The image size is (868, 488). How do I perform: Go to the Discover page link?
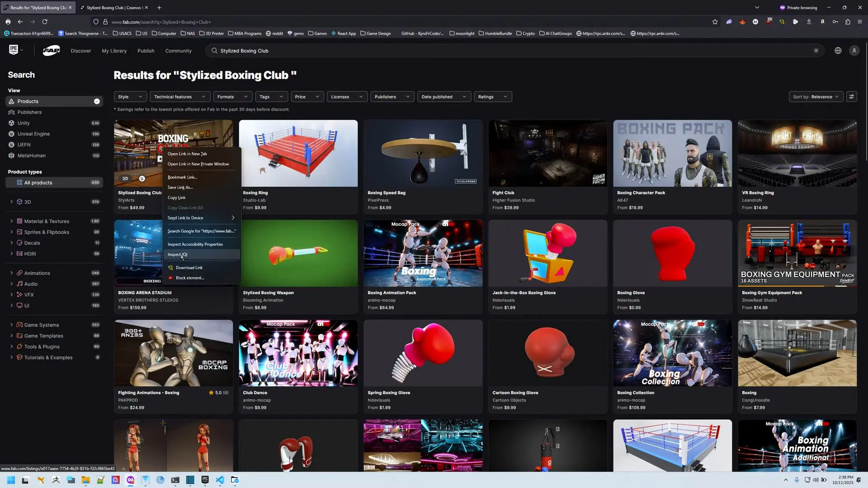pyautogui.click(x=80, y=51)
